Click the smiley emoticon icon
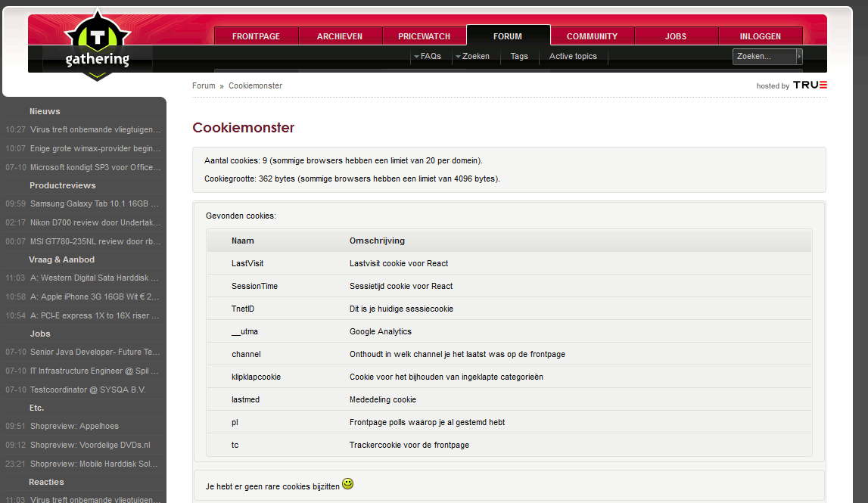The width and height of the screenshot is (868, 503). (x=347, y=483)
